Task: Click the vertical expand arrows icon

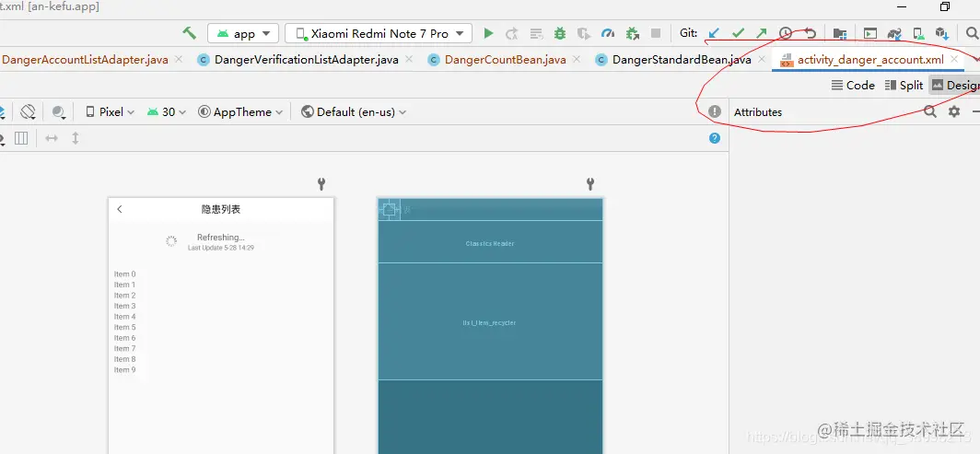Action: tap(75, 138)
